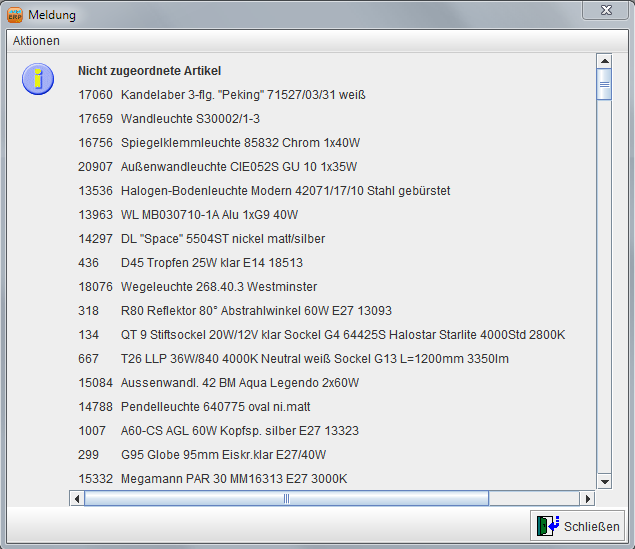Click the Schließen button
Screen dimensions: 635x549
tap(579, 526)
